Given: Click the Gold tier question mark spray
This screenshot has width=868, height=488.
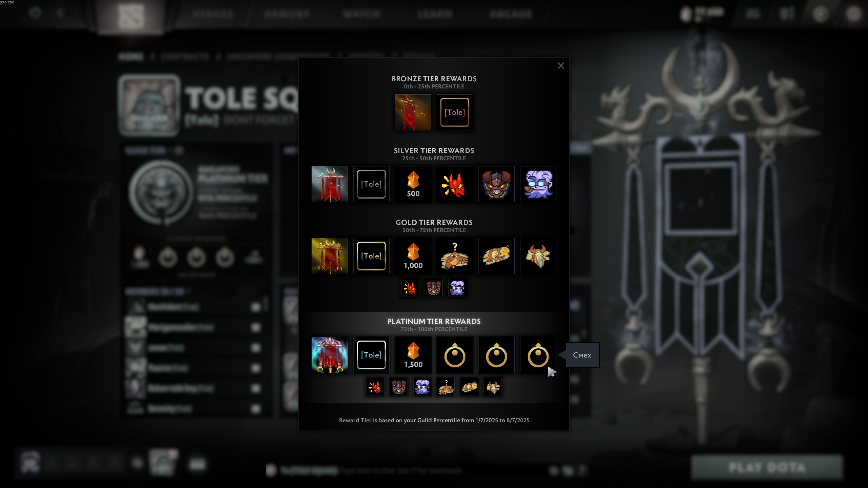Looking at the screenshot, I should click(x=455, y=256).
